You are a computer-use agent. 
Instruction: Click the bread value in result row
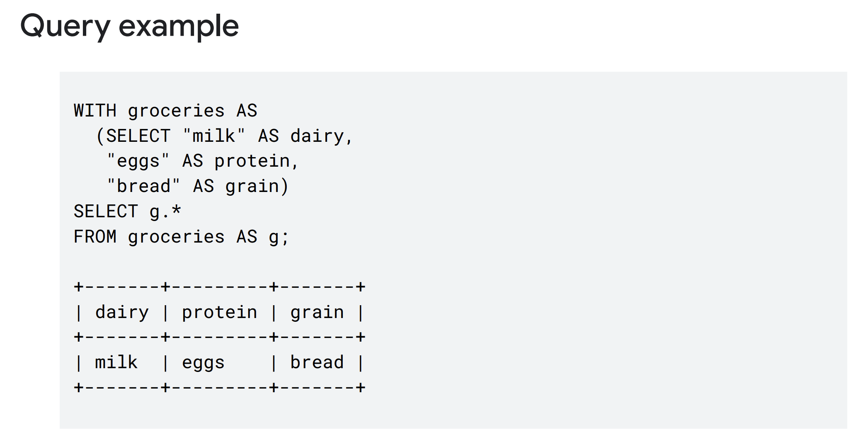tap(317, 362)
